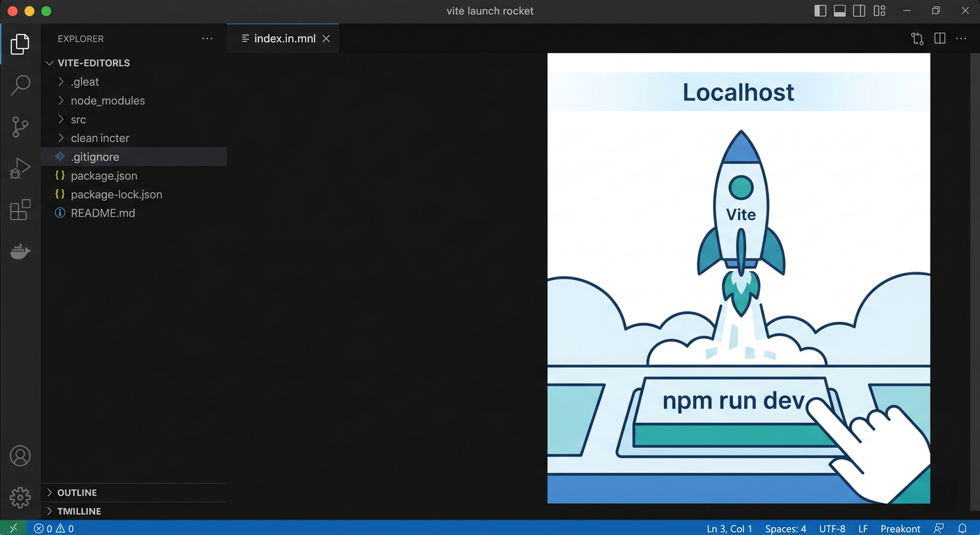Screen dimensions: 980x535
Task: Open notifications bell in status bar
Action: pyautogui.click(x=963, y=529)
